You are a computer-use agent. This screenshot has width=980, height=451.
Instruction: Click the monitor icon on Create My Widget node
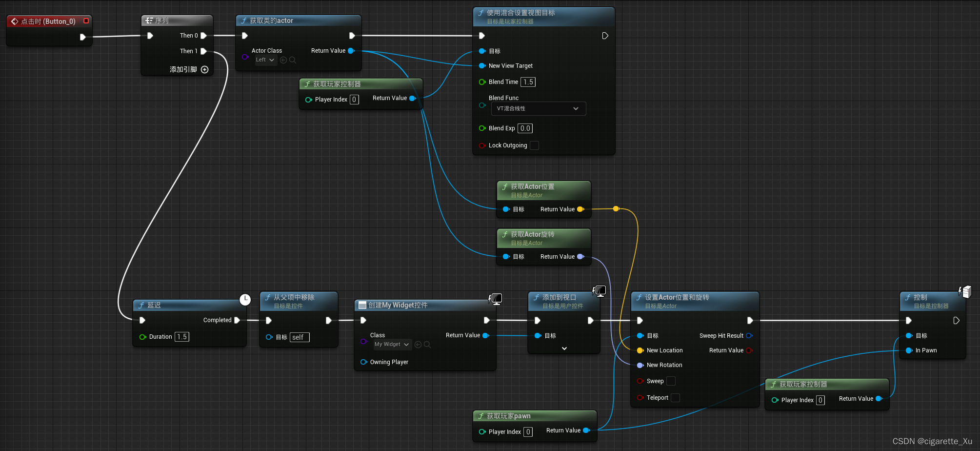tap(496, 299)
